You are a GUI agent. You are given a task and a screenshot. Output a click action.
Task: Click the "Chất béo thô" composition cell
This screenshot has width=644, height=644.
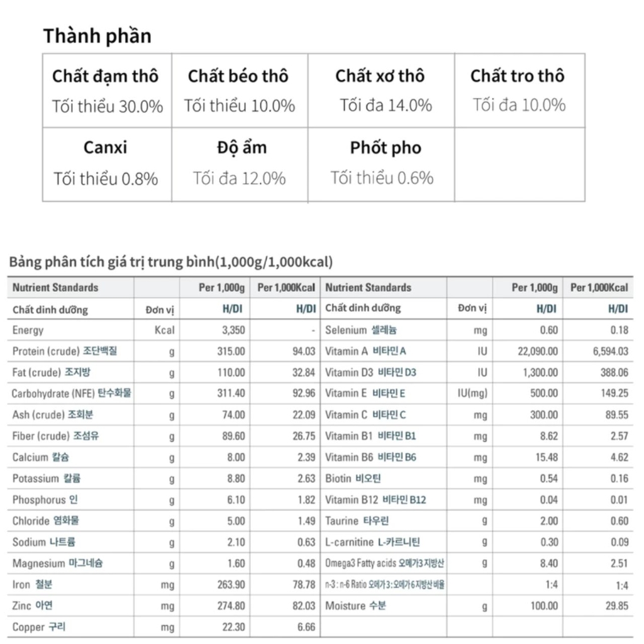[x=239, y=91]
